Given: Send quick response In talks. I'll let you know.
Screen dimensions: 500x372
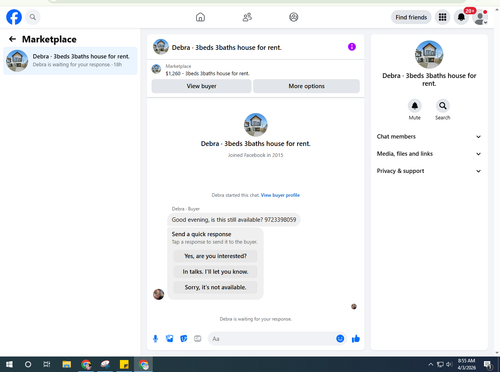Looking at the screenshot, I should point(215,272).
